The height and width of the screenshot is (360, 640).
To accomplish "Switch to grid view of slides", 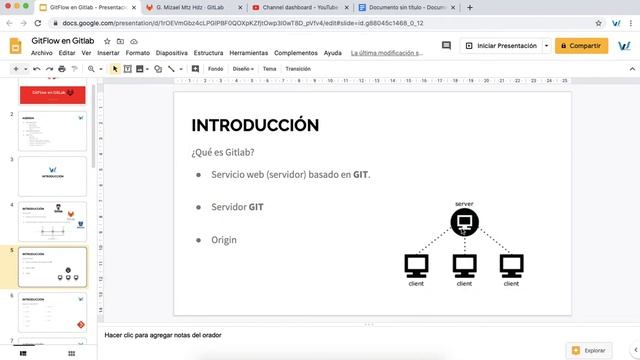I will pos(71,353).
